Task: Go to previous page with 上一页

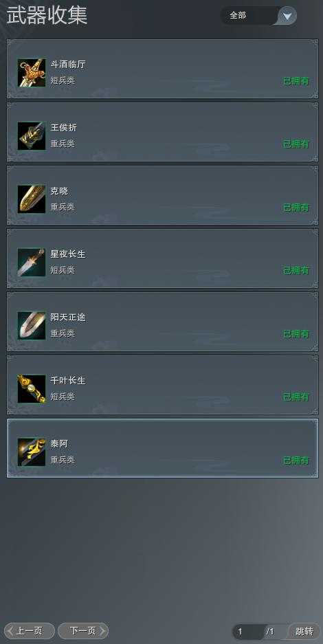Action: pyautogui.click(x=29, y=631)
